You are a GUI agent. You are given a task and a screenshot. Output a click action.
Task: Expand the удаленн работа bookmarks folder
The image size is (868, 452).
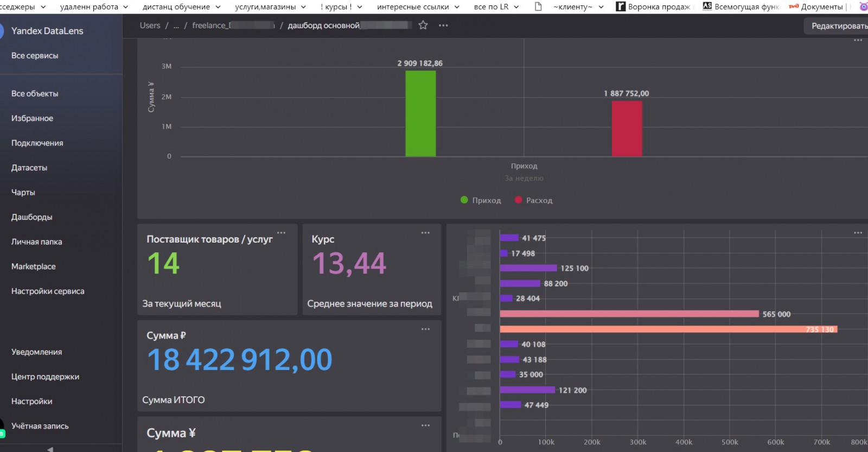(x=94, y=7)
